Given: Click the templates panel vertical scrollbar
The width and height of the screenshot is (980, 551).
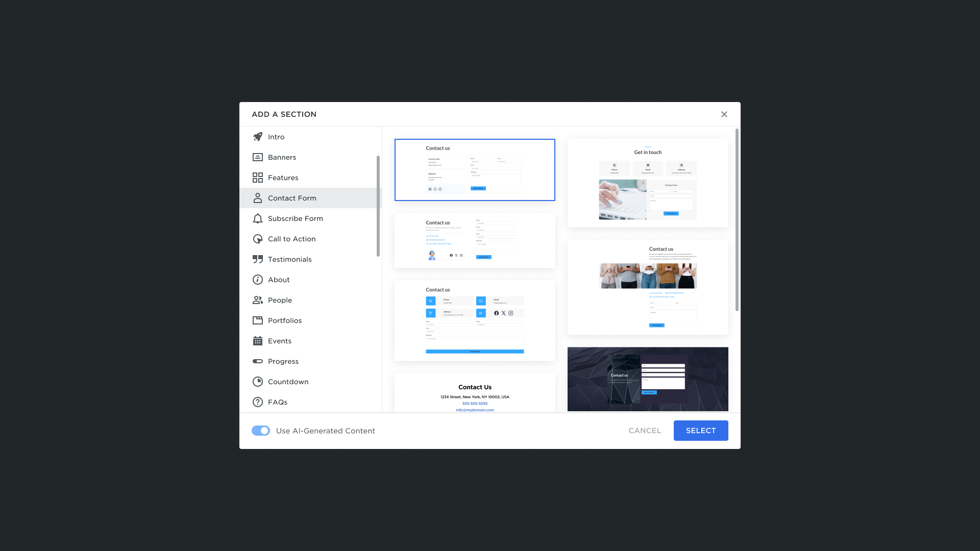Looking at the screenshot, I should coord(737,219).
